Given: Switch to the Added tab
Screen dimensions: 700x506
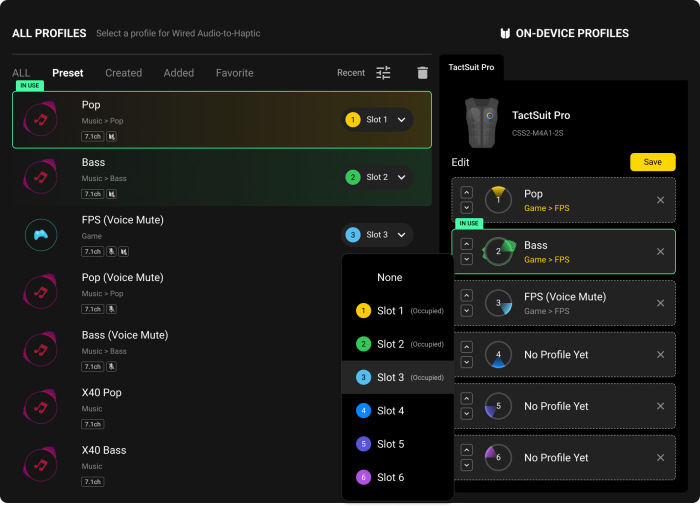Looking at the screenshot, I should click(x=179, y=73).
